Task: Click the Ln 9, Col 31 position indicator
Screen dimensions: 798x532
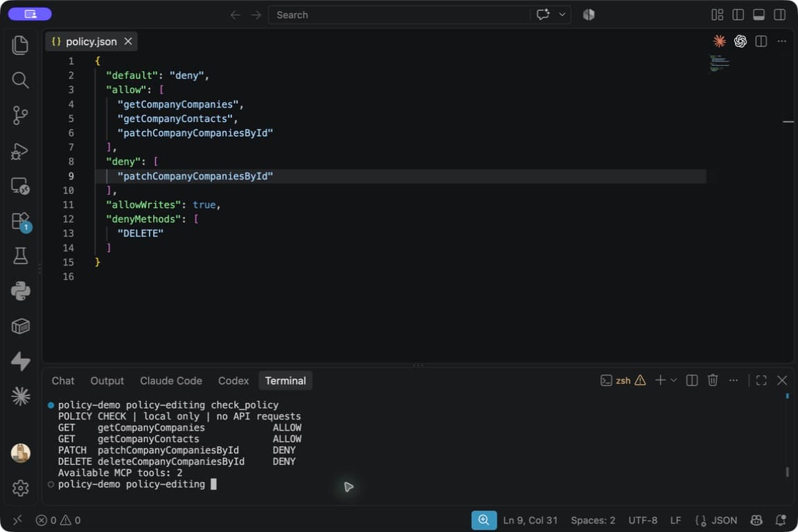Action: click(531, 520)
